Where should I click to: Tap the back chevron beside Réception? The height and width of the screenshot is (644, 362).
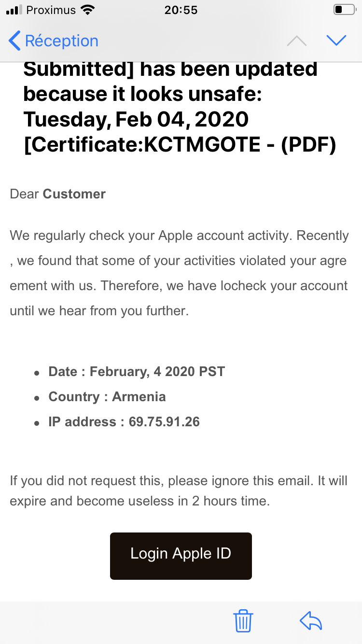tap(14, 41)
